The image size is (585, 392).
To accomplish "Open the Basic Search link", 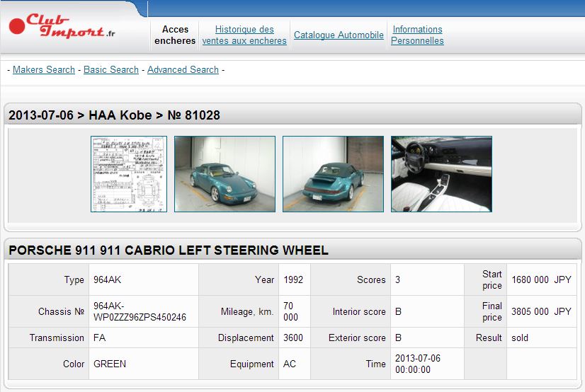I will point(111,70).
